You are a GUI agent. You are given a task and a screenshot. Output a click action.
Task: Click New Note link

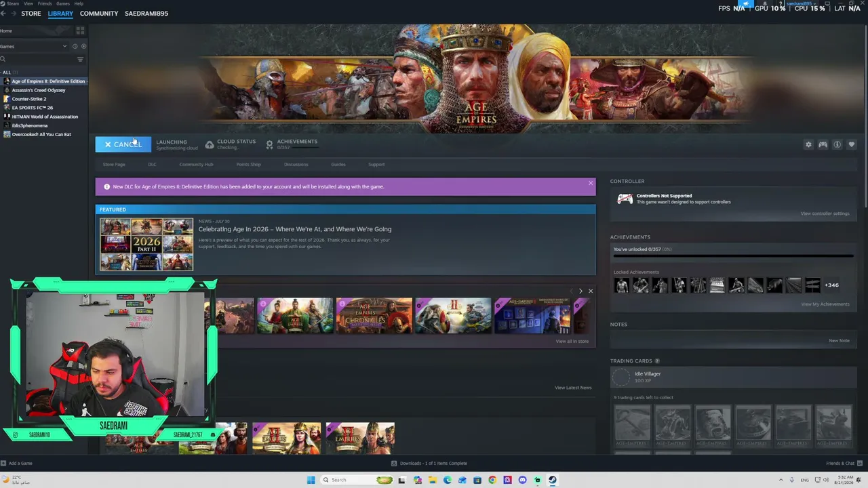(x=839, y=340)
